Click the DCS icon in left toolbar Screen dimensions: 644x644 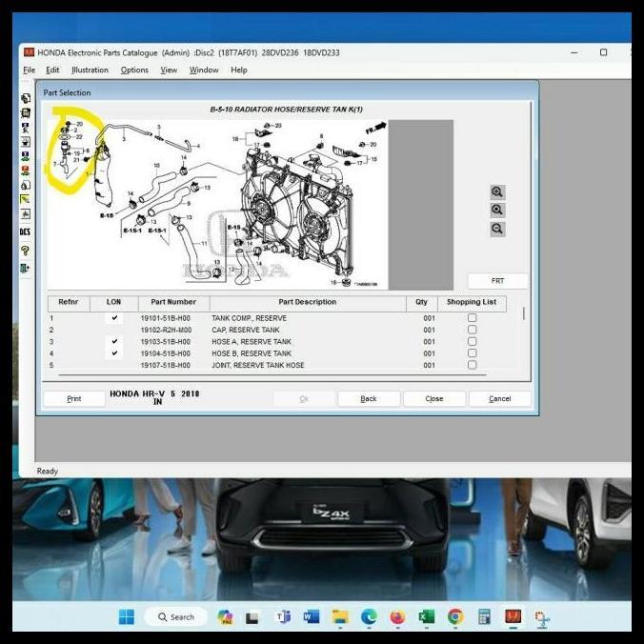[25, 231]
